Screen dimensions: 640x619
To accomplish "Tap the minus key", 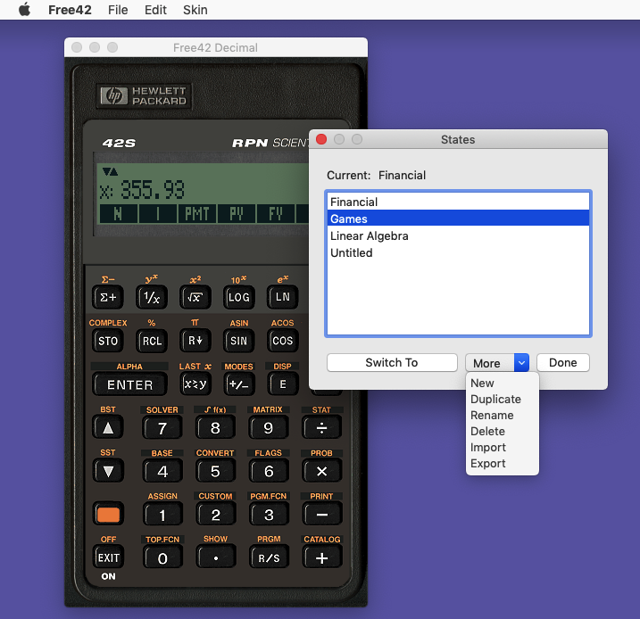I will (322, 515).
